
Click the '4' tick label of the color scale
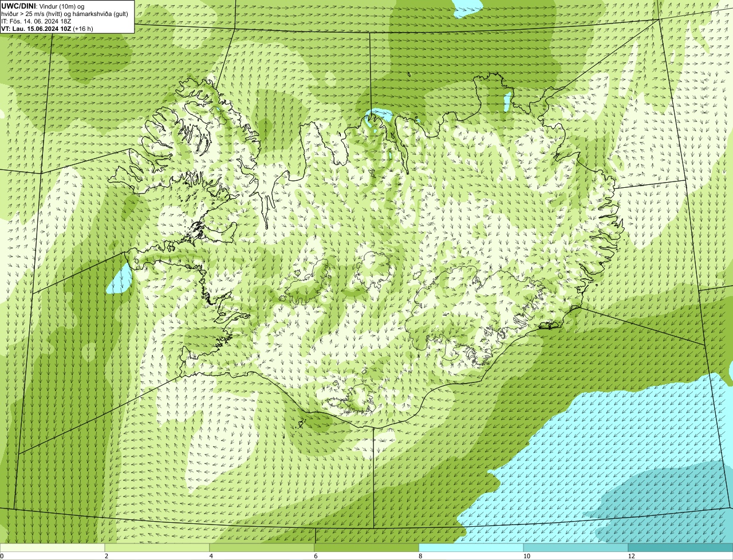tap(211, 556)
